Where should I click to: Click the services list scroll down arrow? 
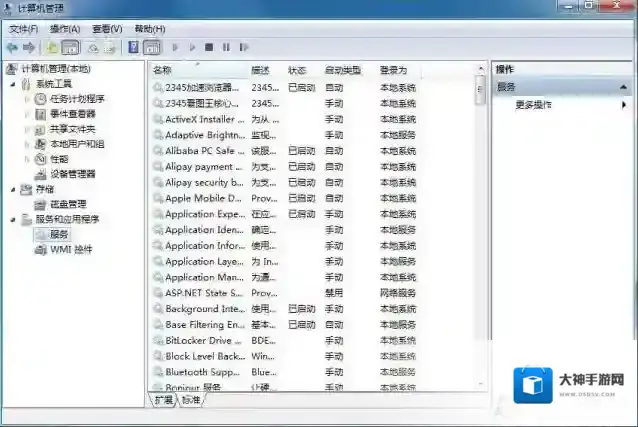tap(481, 384)
